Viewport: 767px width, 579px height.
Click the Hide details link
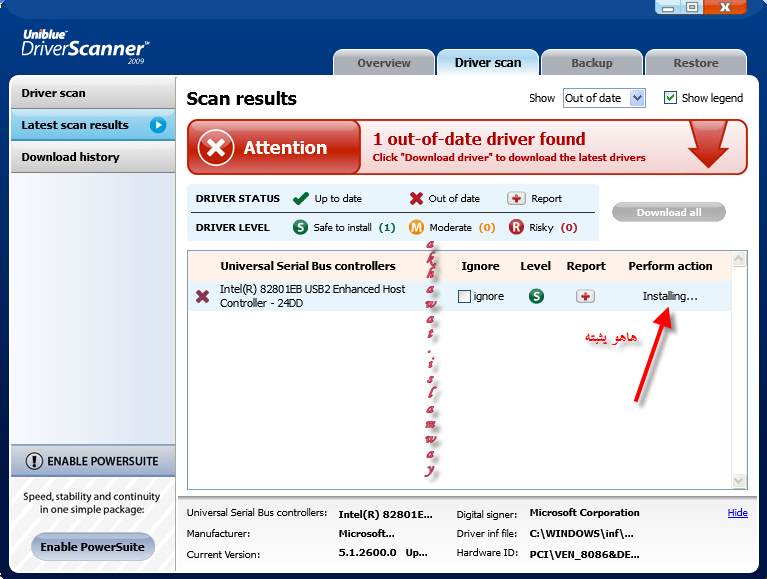(x=737, y=512)
